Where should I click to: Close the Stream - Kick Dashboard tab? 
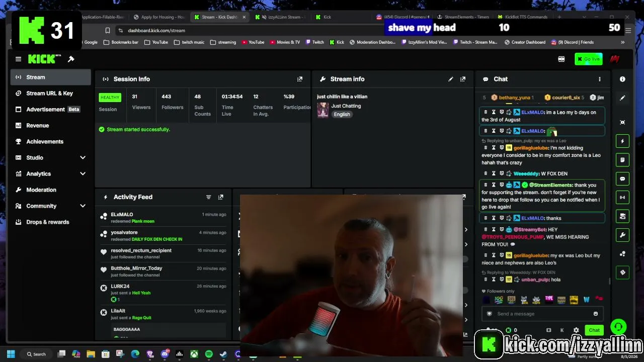click(x=244, y=17)
